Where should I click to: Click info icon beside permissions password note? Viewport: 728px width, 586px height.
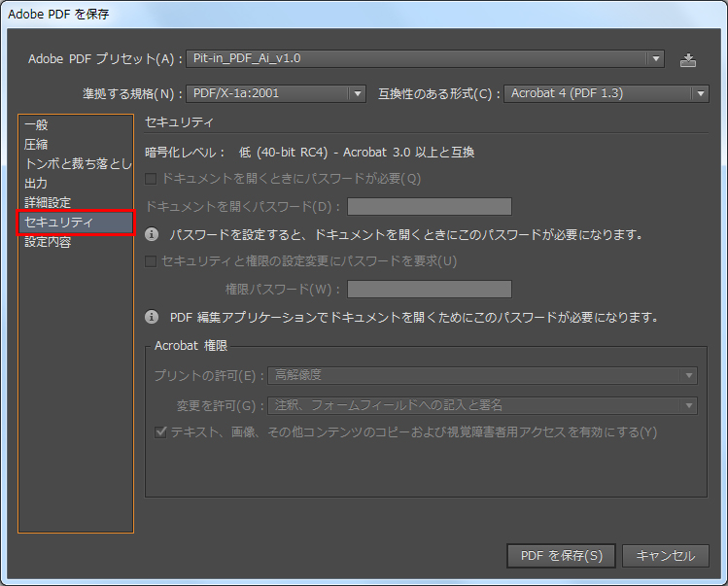(x=153, y=317)
